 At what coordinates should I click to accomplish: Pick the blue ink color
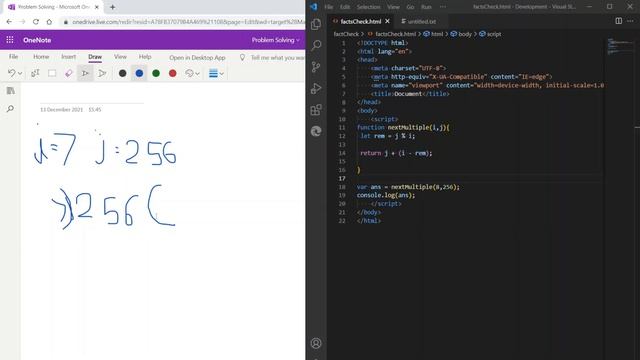[139, 73]
